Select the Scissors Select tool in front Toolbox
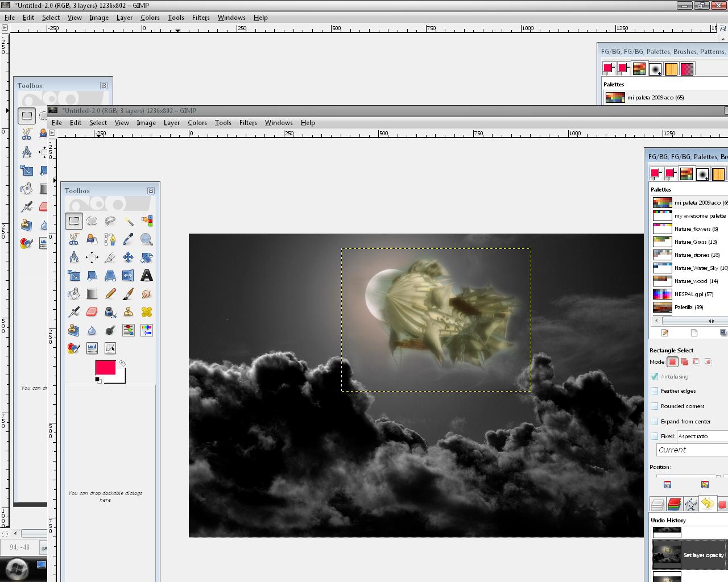This screenshot has width=728, height=582. tap(74, 239)
